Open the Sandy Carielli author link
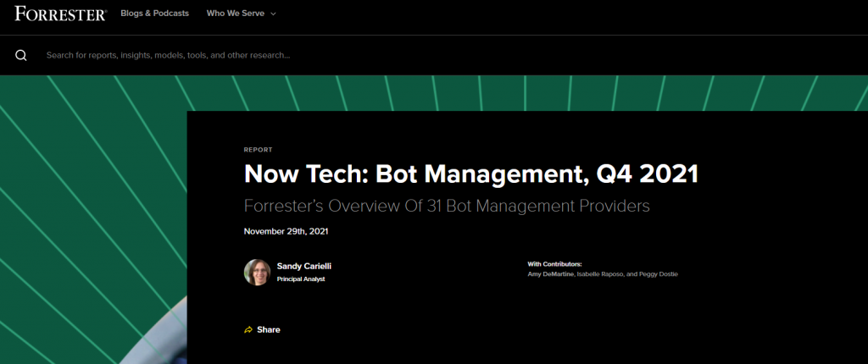The image size is (868, 364). (304, 266)
